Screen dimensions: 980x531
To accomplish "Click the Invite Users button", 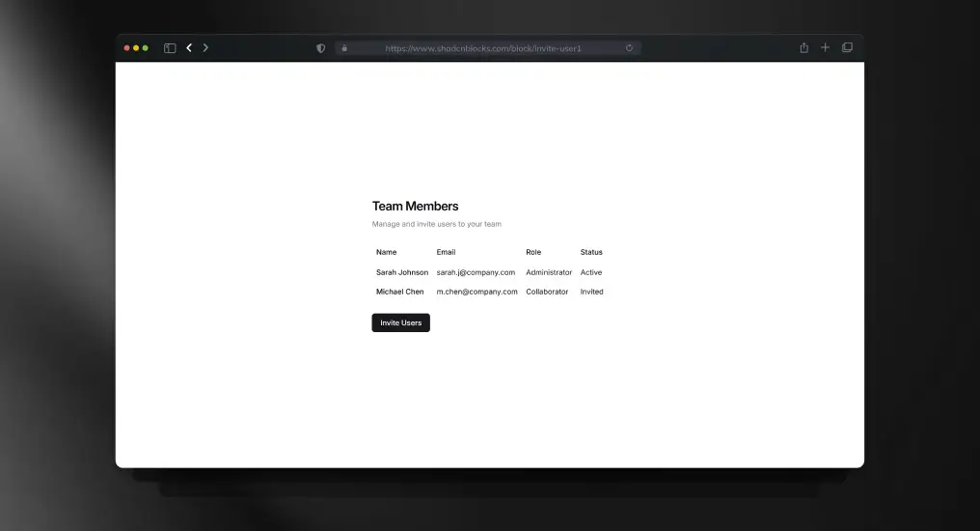I will coord(400,322).
